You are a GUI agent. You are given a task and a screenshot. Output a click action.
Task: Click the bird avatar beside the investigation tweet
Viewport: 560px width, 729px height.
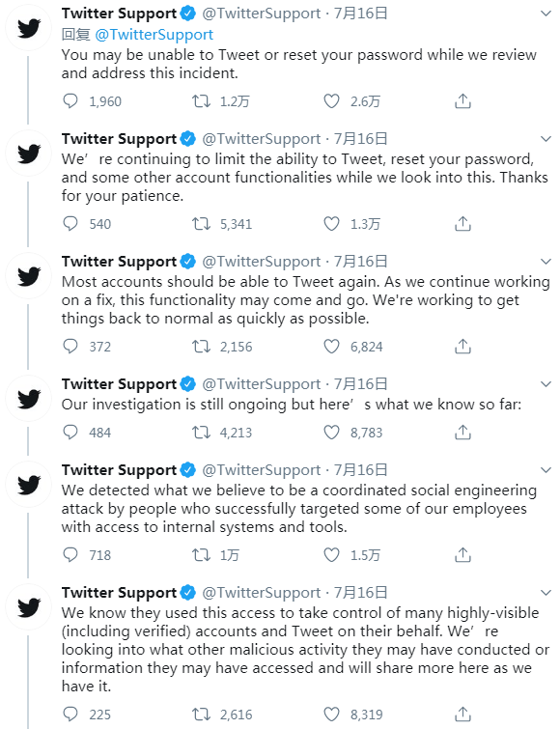point(29,399)
